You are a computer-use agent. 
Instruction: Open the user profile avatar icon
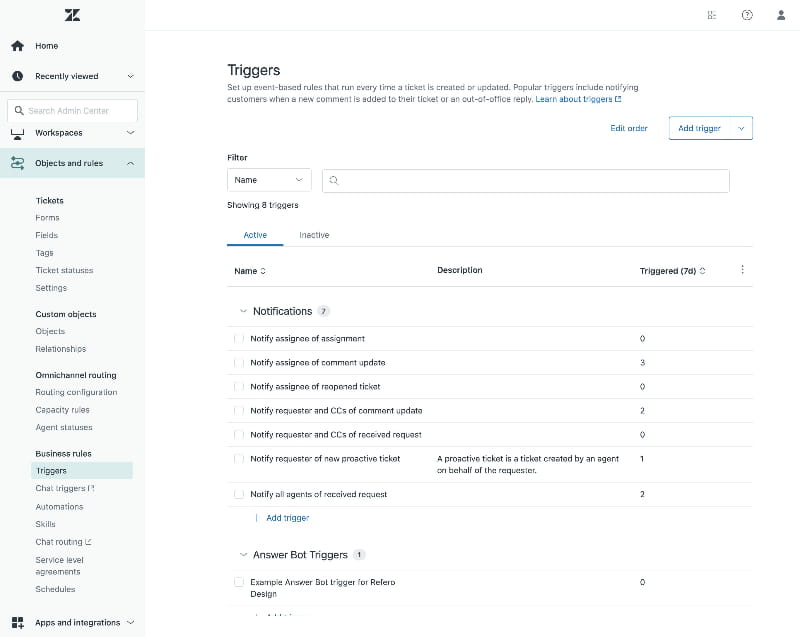tap(781, 15)
